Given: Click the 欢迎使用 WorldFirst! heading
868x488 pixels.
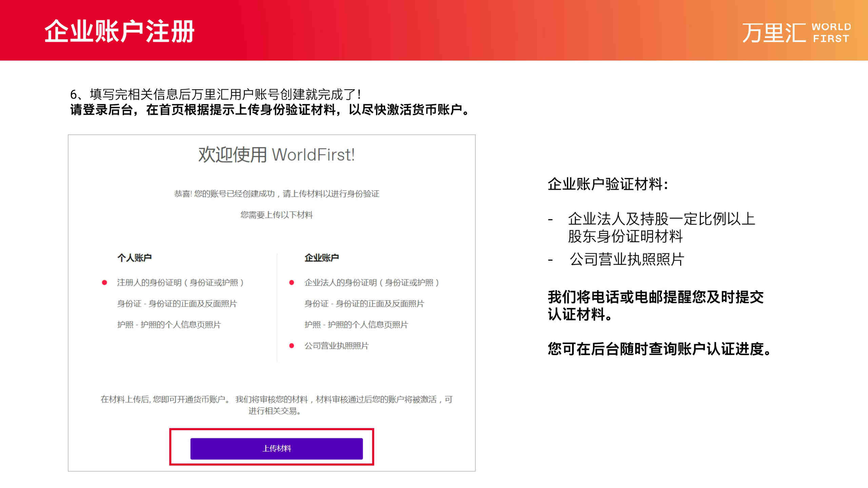Looking at the screenshot, I should tap(276, 155).
